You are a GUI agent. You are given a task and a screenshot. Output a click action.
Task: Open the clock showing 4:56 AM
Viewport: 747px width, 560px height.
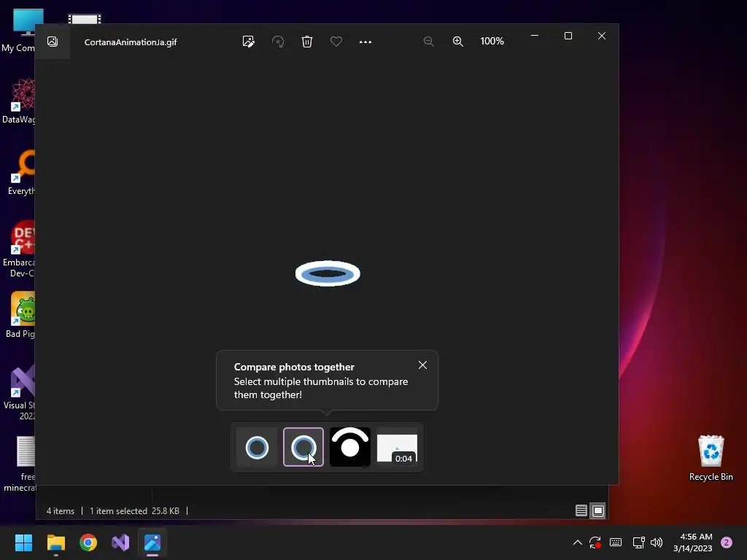[x=693, y=542]
